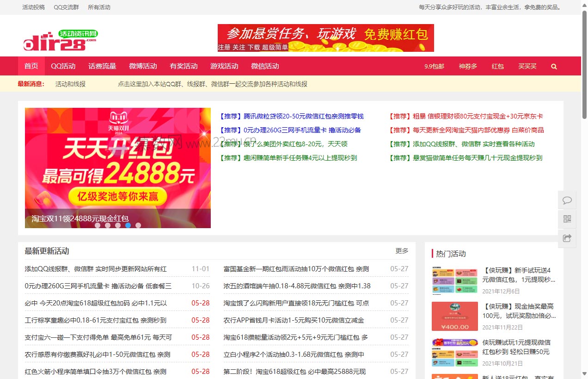The width and height of the screenshot is (588, 379).
Task: Open the 微信活动 menu item
Action: click(265, 66)
